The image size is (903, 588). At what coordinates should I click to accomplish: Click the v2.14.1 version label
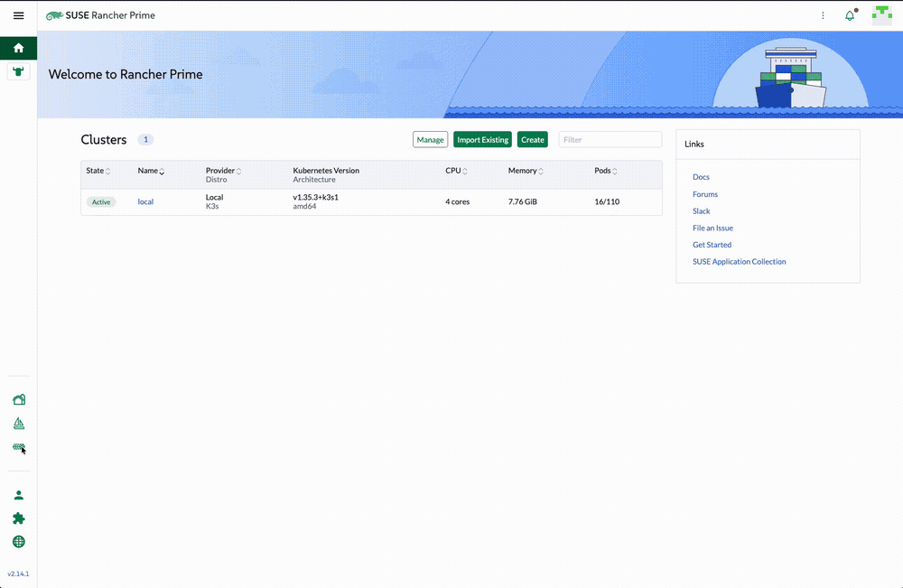(18, 574)
